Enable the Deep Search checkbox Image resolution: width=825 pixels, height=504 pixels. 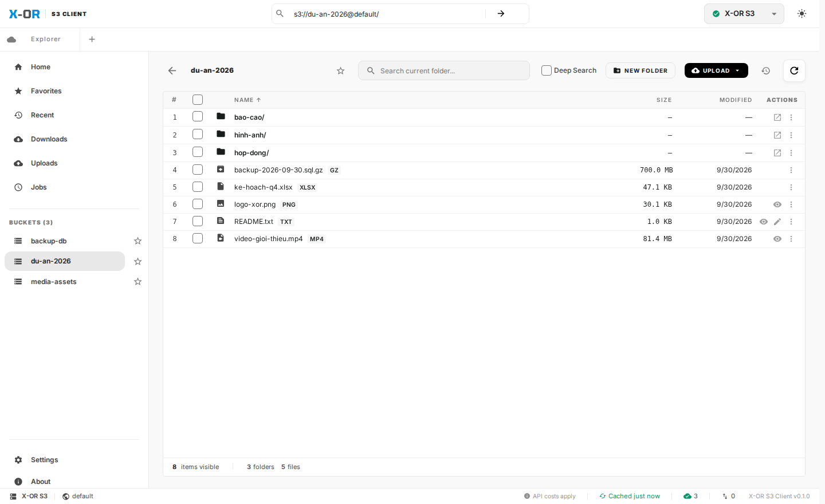pyautogui.click(x=547, y=70)
